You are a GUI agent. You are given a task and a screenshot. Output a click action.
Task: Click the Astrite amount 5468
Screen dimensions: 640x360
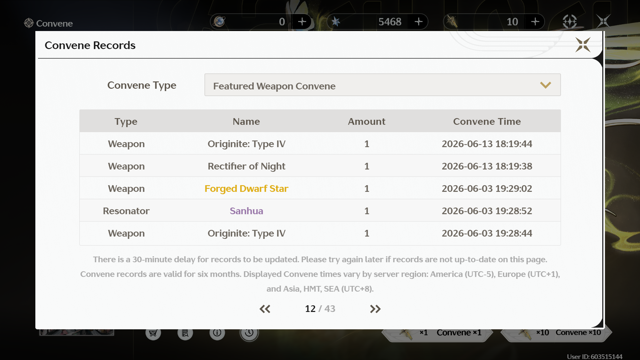(x=390, y=22)
